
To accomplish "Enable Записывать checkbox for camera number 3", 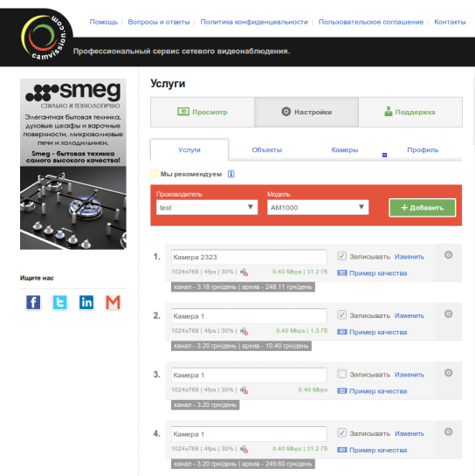I will click(341, 374).
